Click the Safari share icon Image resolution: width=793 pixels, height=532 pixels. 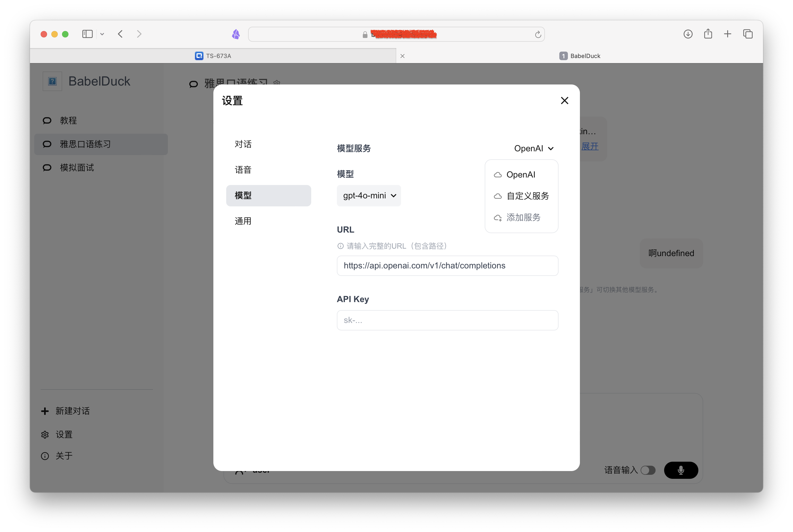[x=708, y=34]
